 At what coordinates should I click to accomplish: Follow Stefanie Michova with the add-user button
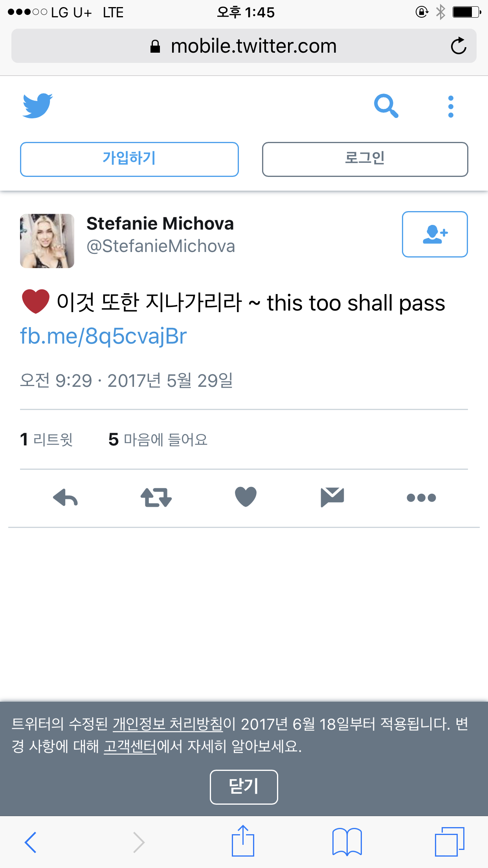pyautogui.click(x=435, y=234)
